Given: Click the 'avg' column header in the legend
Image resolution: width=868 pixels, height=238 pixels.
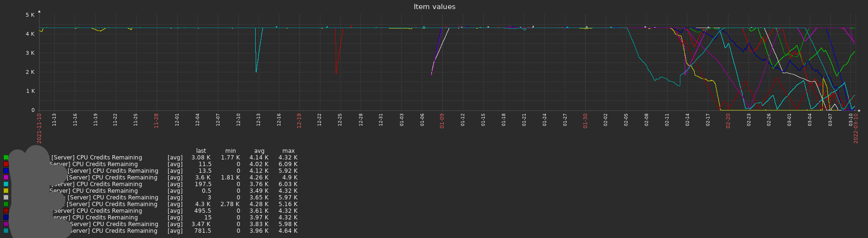Looking at the screenshot, I should [259, 151].
